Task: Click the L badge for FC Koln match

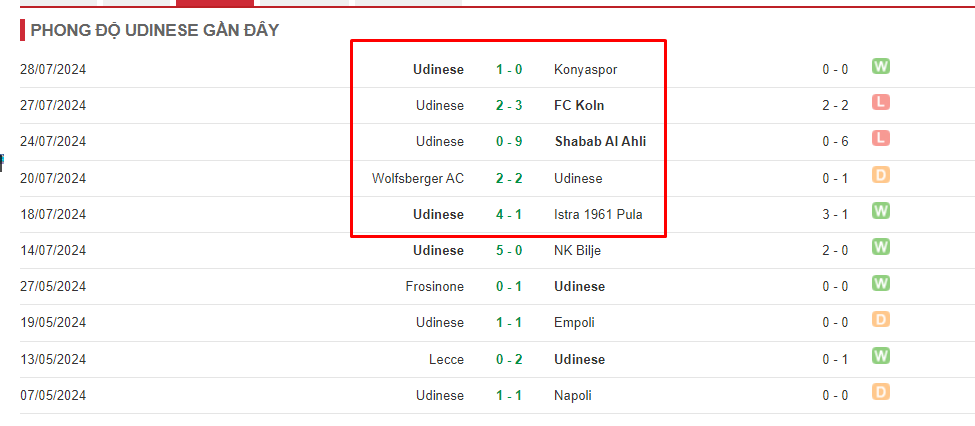Action: 880,102
